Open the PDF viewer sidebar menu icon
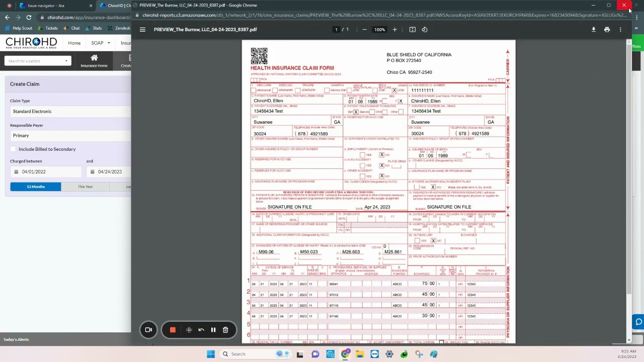644x362 pixels. [x=142, y=30]
